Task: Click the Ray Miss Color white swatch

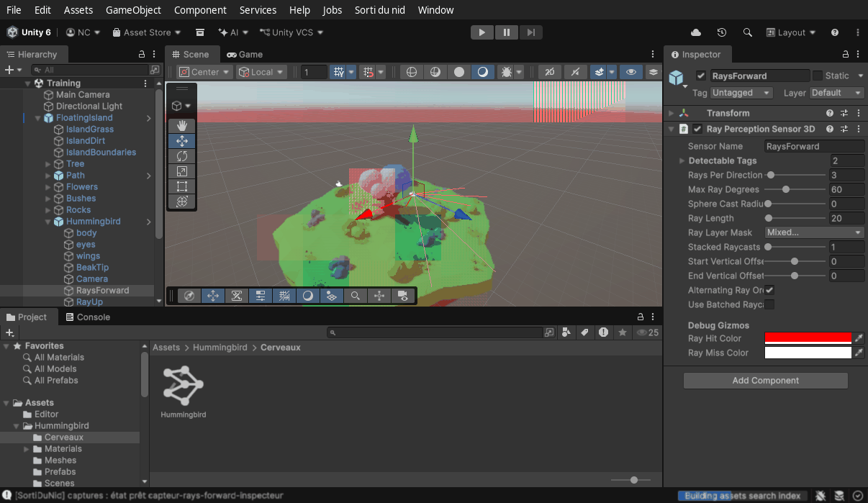Action: tap(808, 353)
